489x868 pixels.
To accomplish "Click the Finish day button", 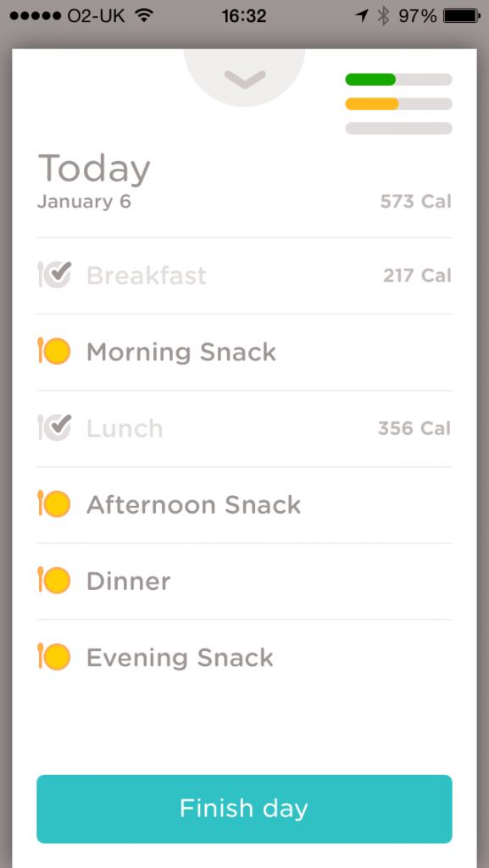I will [x=244, y=809].
